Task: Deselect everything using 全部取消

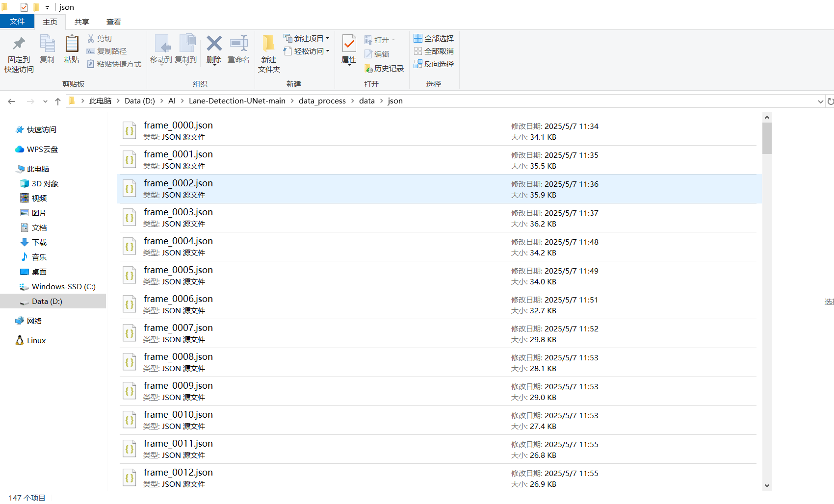Action: click(434, 51)
